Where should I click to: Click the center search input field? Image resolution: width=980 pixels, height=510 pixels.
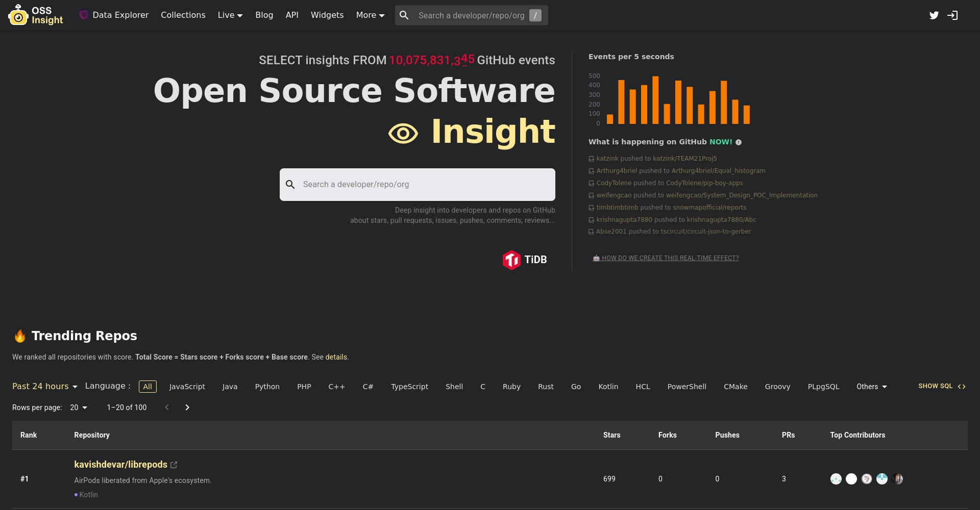[418, 184]
